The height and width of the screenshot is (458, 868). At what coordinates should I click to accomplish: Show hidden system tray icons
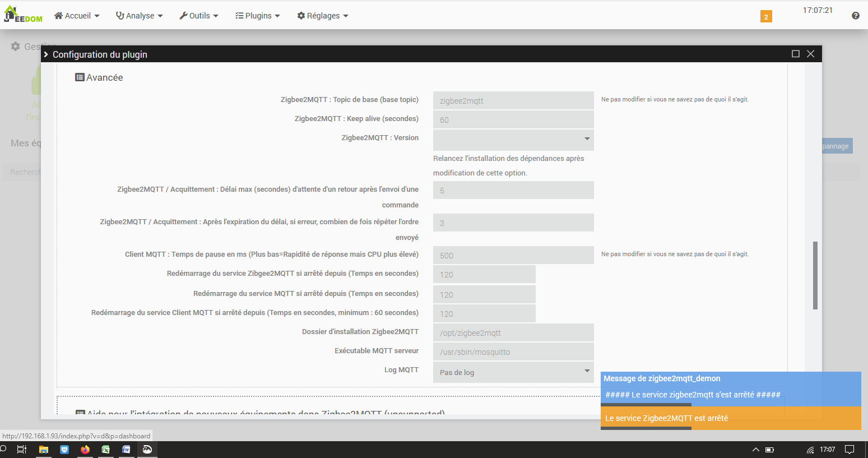pos(755,450)
